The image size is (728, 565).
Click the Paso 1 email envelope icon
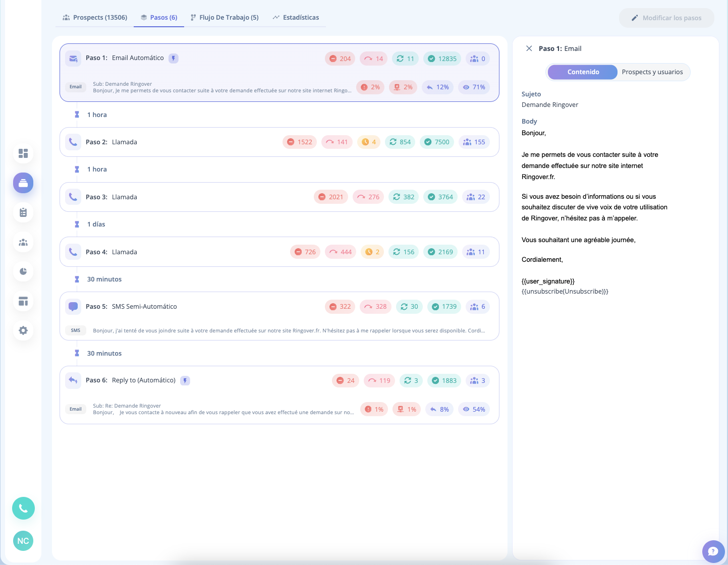(x=73, y=59)
